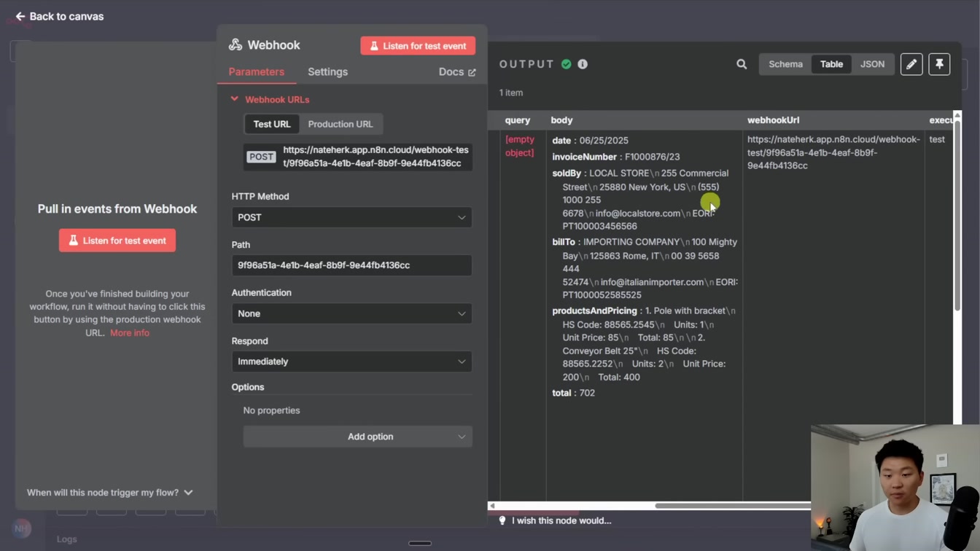Click the webhookUrl cell value
The width and height of the screenshot is (980, 551).
[833, 152]
